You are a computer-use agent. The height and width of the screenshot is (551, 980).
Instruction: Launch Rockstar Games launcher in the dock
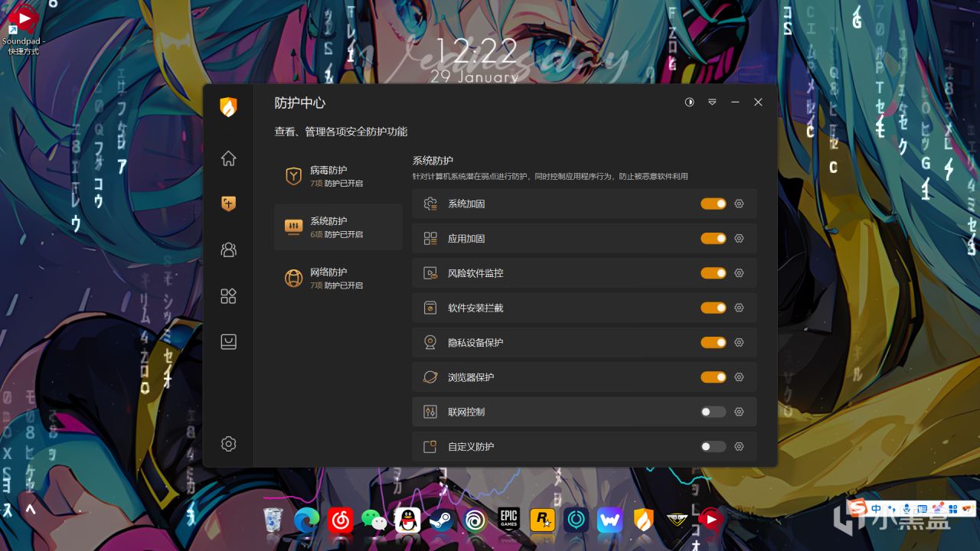pos(542,520)
